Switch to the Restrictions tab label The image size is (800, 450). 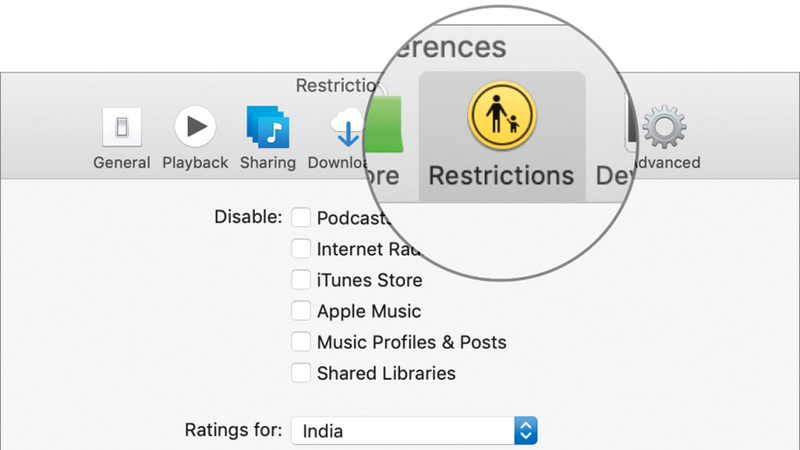(501, 176)
